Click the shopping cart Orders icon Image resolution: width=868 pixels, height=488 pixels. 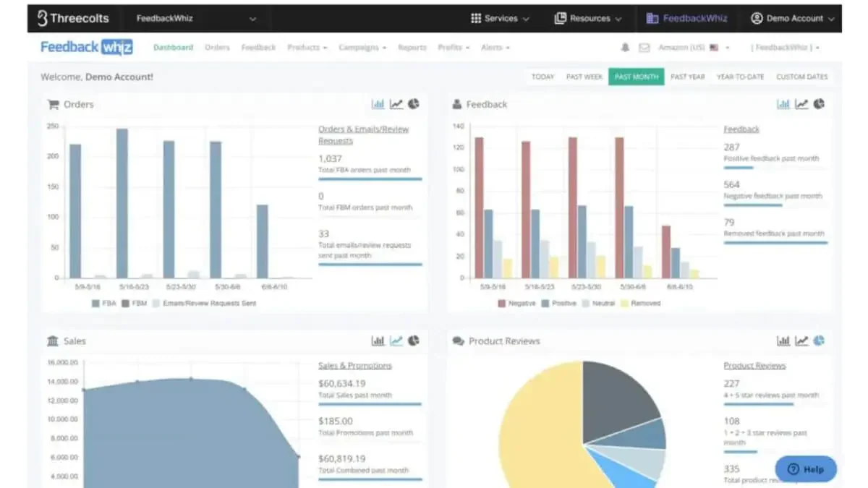point(53,104)
